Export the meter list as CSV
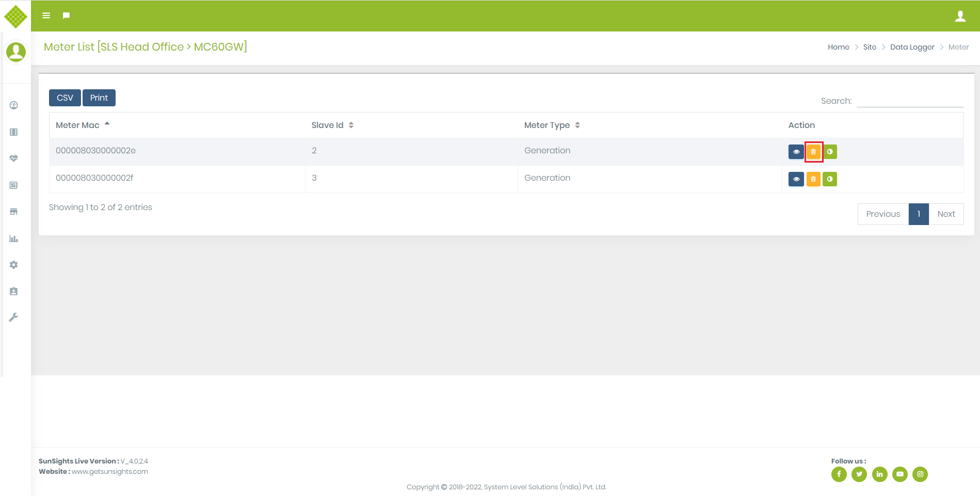This screenshot has height=496, width=980. pyautogui.click(x=65, y=98)
